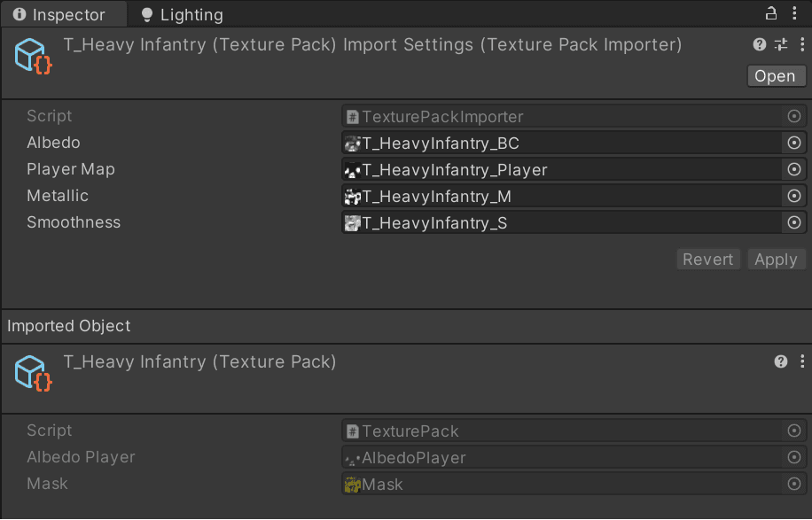812x520 pixels.
Task: Open the object picker for the Smoothness field
Action: point(794,222)
